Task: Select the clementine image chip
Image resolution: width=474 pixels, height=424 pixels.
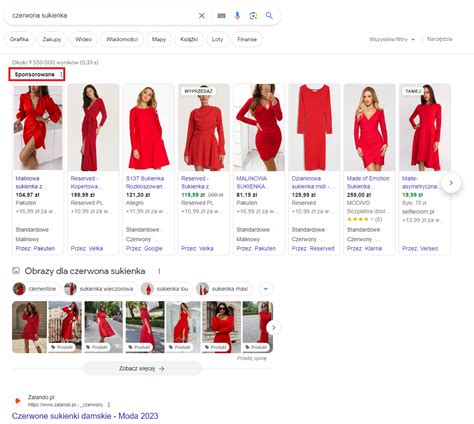Action: tap(36, 289)
